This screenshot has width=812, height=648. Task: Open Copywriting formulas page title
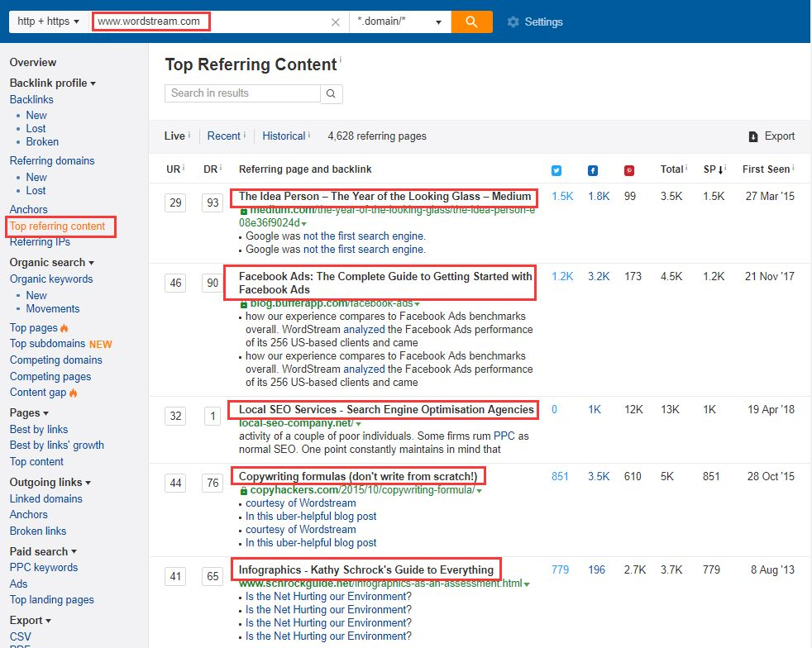tap(358, 477)
